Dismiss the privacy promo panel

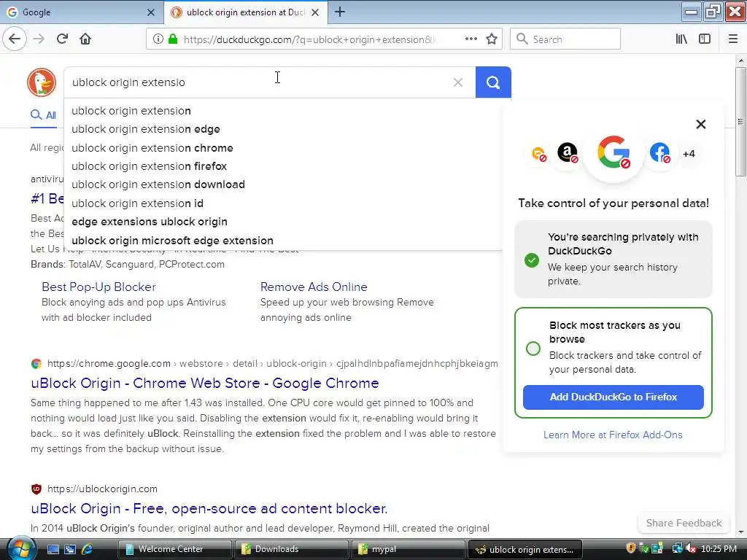(701, 124)
